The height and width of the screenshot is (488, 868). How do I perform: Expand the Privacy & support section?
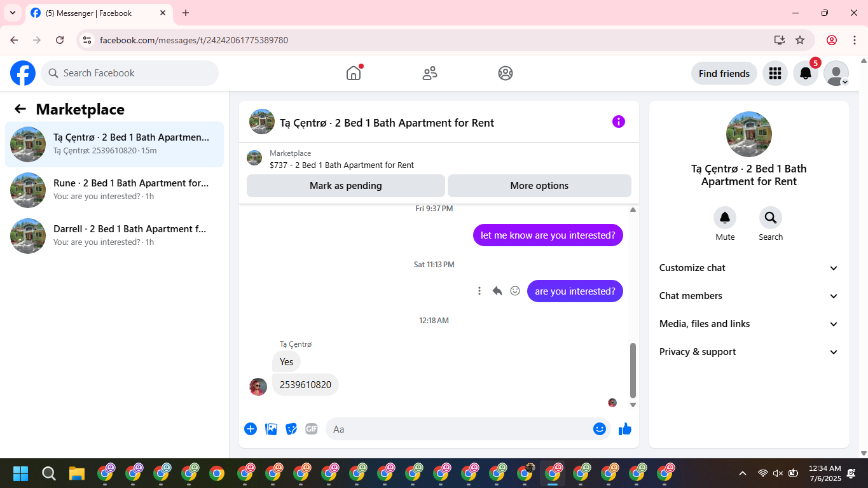pos(749,352)
